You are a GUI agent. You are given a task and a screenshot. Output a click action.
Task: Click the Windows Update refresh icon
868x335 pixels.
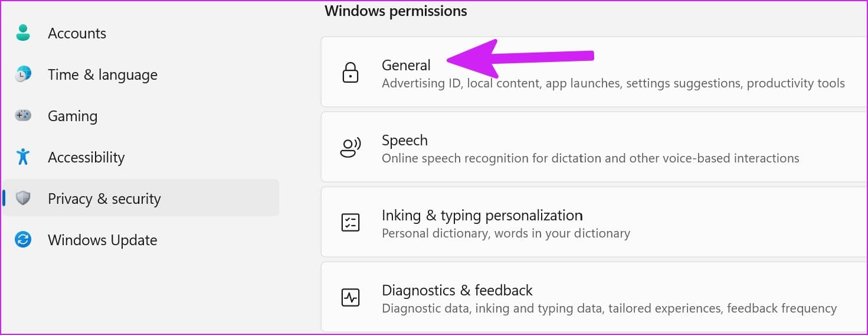(x=23, y=240)
